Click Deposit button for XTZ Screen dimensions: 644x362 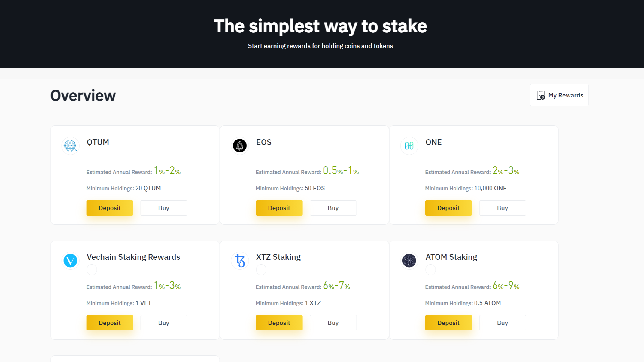[279, 323]
